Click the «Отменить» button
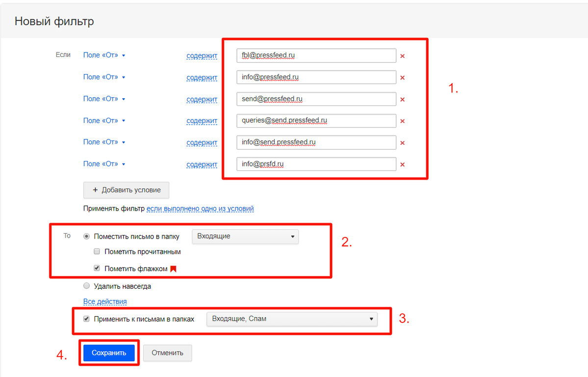The height and width of the screenshot is (377, 588). click(x=168, y=353)
